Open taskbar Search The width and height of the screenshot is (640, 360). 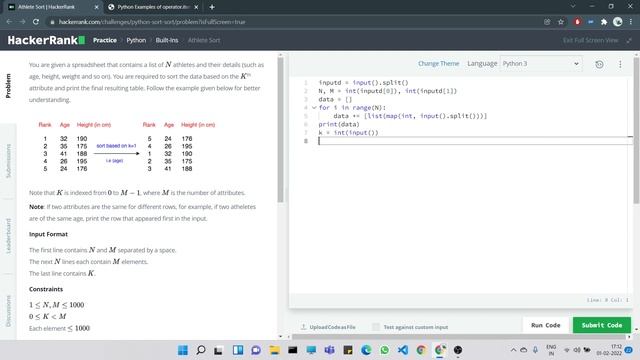201,350
